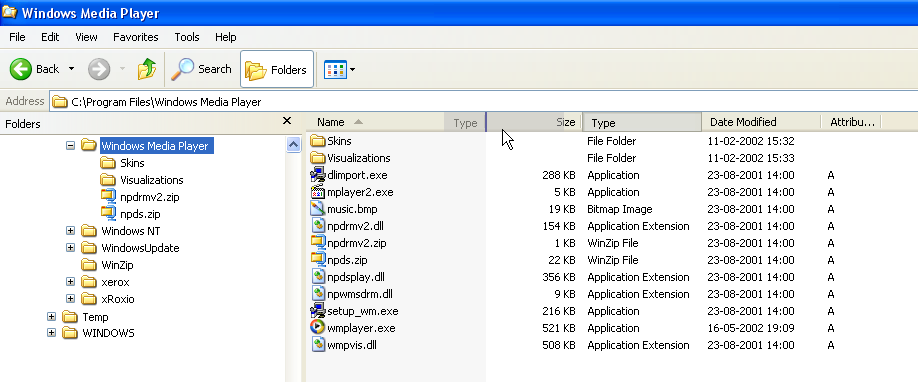
Task: Open the Search pane
Action: tap(201, 69)
